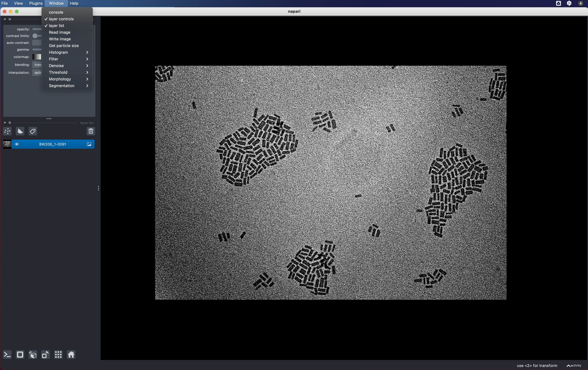Select Get particle size menu entry
Image resolution: width=588 pixels, height=370 pixels.
(64, 46)
